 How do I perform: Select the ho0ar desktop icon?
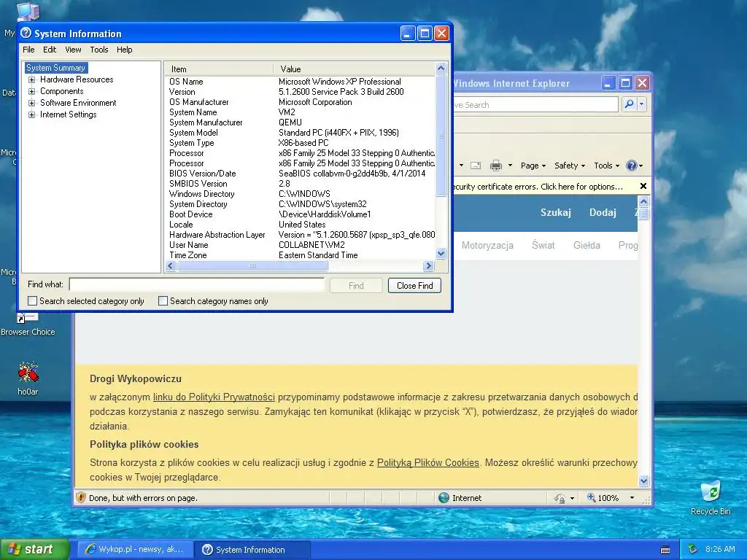tap(28, 378)
